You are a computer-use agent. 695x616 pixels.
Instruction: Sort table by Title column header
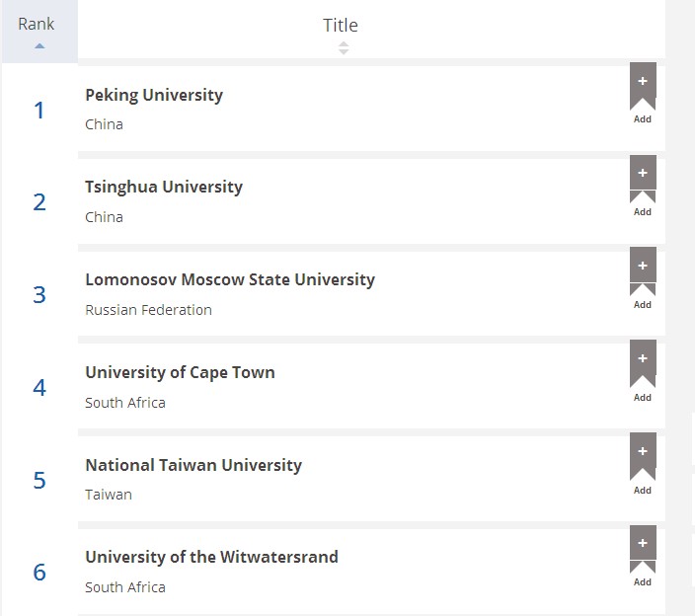341,26
